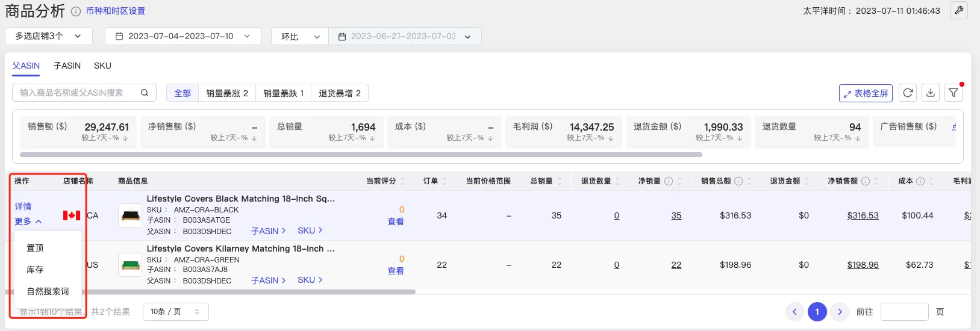Click table horizontal scrollbar
The image size is (980, 331).
click(210, 292)
